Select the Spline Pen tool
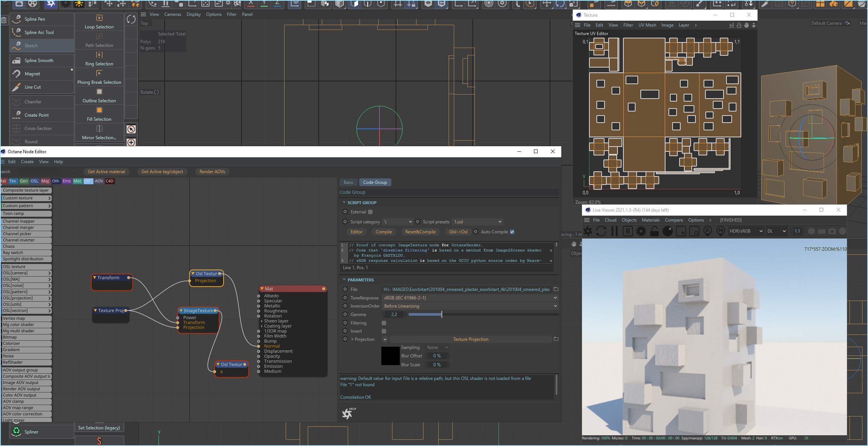The height and width of the screenshot is (446, 868). [35, 19]
